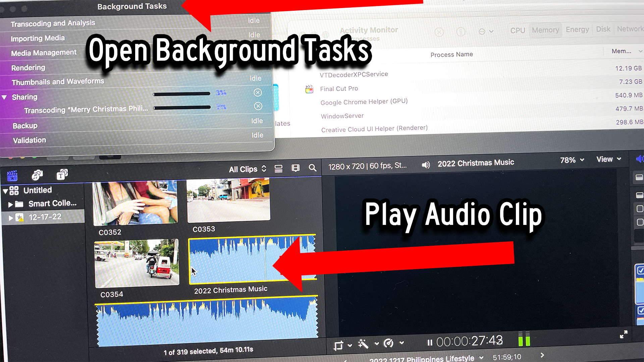Screen dimensions: 644x362
Task: Switch to the Memory tab
Action: pyautogui.click(x=545, y=30)
